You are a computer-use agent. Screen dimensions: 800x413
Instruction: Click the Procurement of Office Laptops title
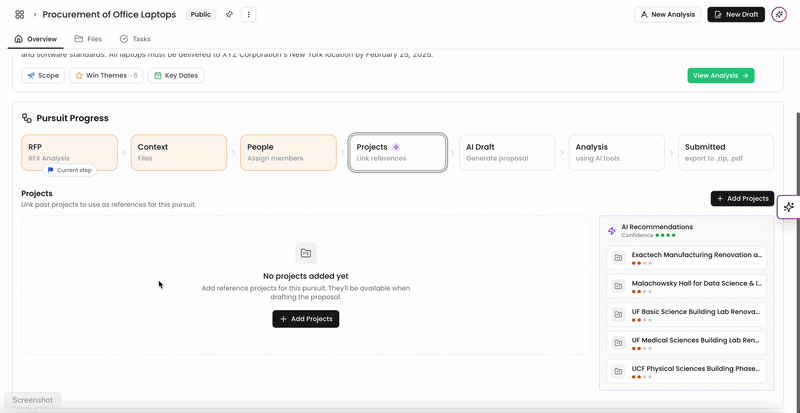(109, 14)
